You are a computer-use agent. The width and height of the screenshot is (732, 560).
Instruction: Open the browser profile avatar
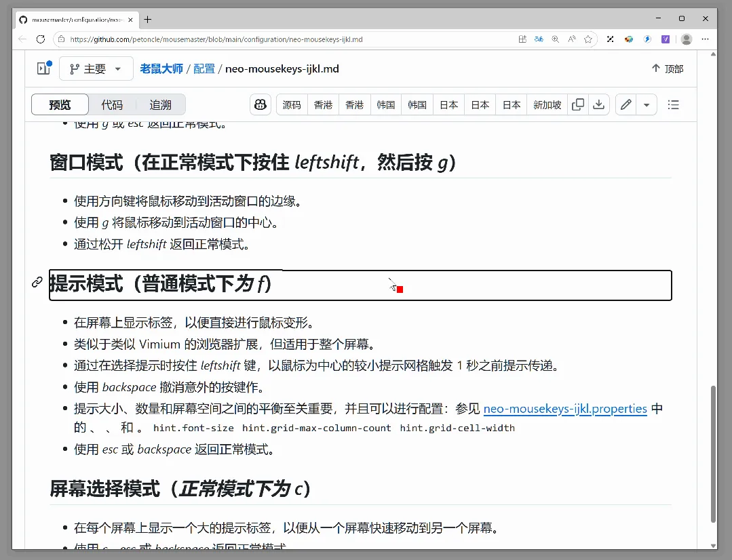687,39
